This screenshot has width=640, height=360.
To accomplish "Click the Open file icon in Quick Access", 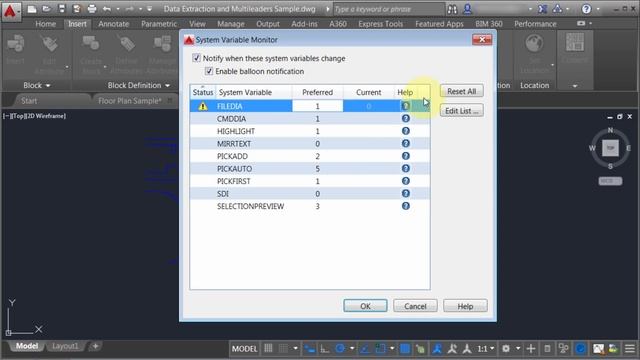I will point(47,9).
